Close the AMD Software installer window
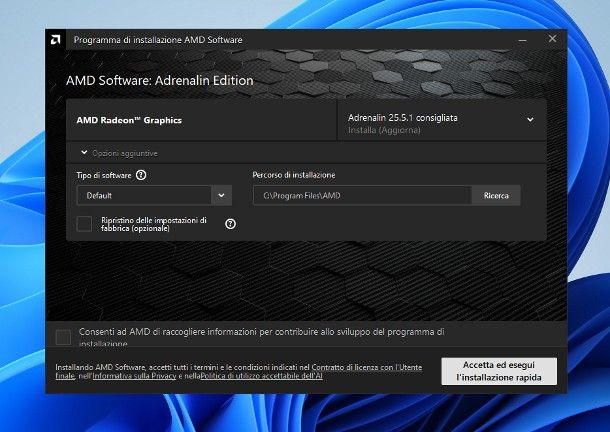610x432 pixels. click(x=552, y=39)
